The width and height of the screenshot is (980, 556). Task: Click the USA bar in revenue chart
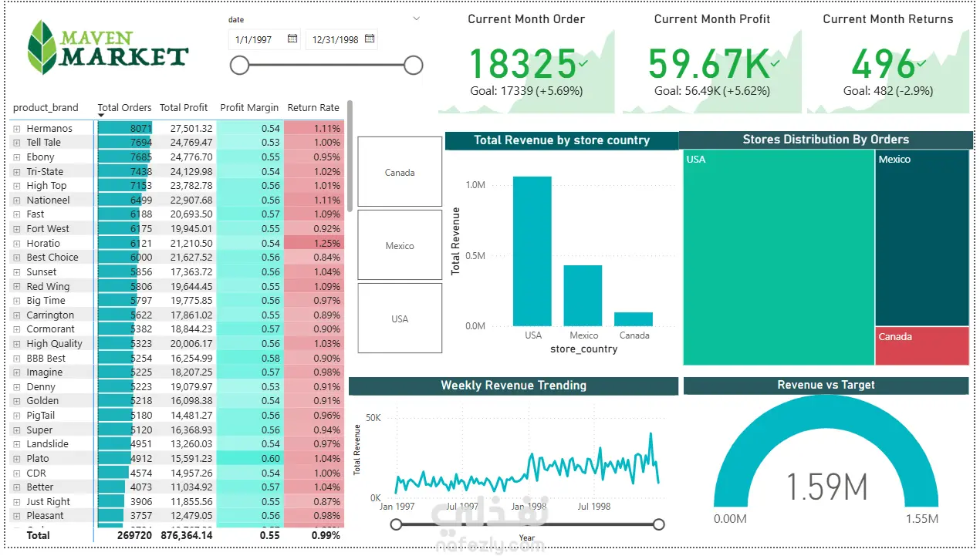pos(532,251)
